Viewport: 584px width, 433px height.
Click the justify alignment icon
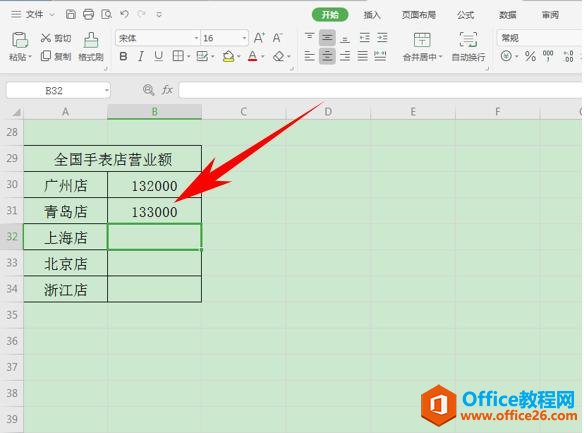362,56
